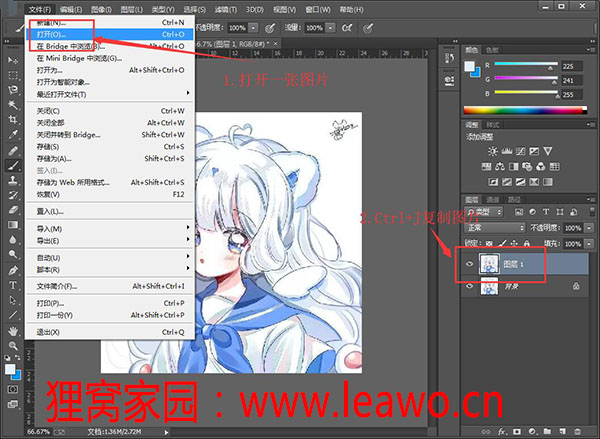The image size is (600, 439).
Task: Add a Brightness/Contrast adjustment
Action: click(x=492, y=151)
